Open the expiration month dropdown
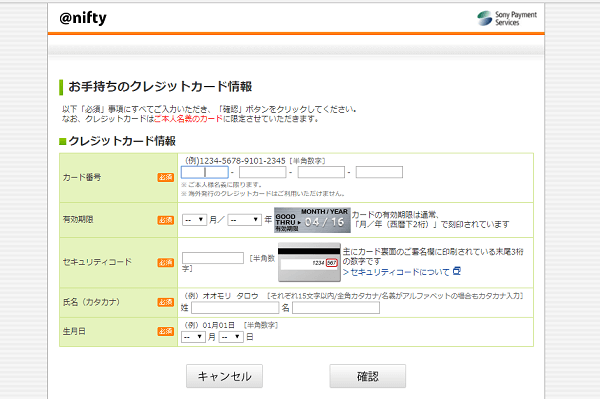This screenshot has width=600, height=399. coord(194,220)
